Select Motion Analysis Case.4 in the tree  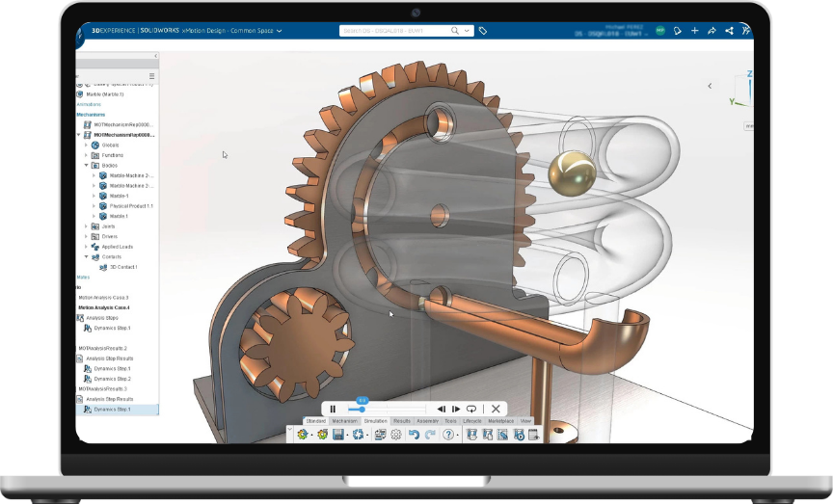(104, 307)
